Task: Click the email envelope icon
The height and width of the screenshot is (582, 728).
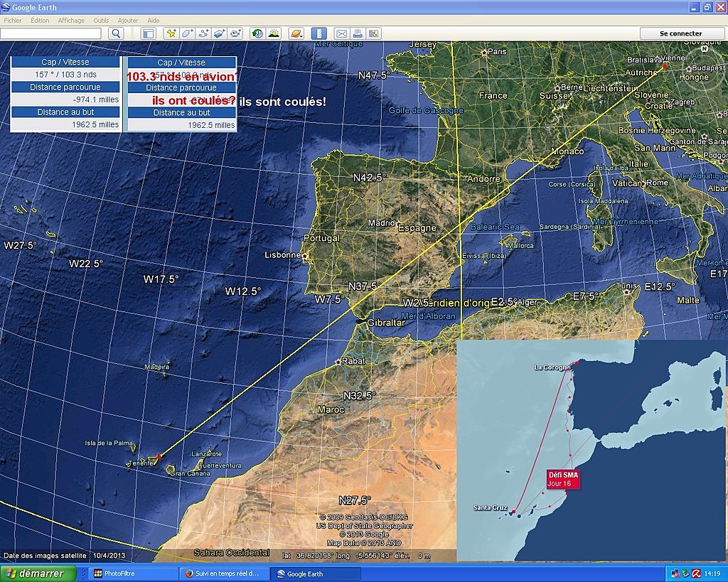Action: [x=341, y=33]
